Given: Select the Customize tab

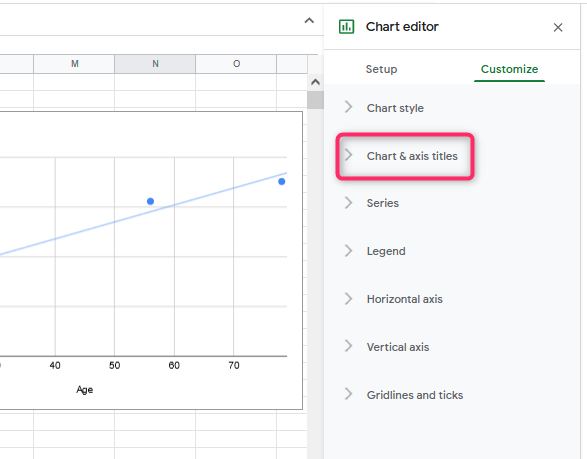Looking at the screenshot, I should click(x=509, y=69).
